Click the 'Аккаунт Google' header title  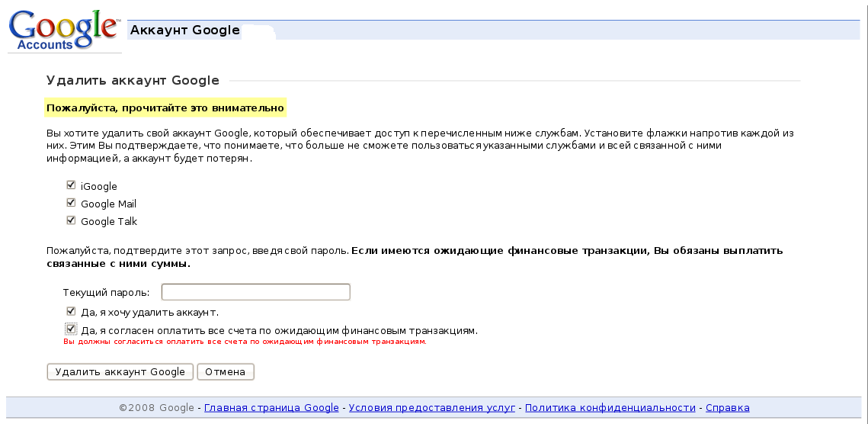[x=185, y=30]
